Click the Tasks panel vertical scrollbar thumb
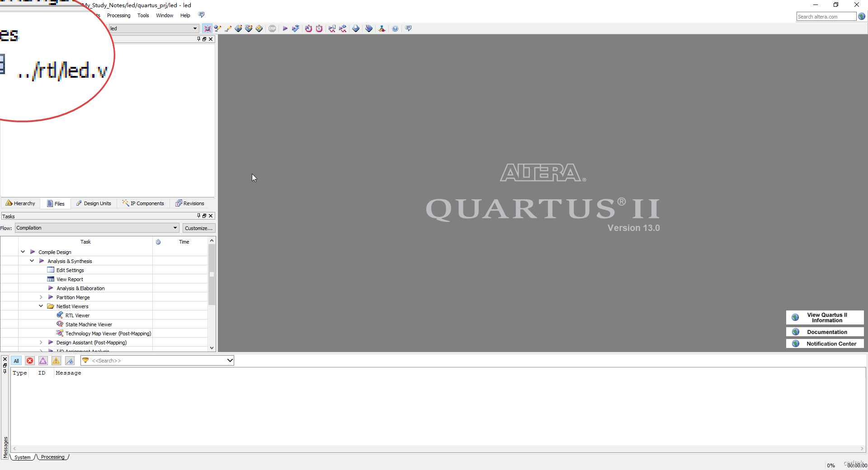 212,275
